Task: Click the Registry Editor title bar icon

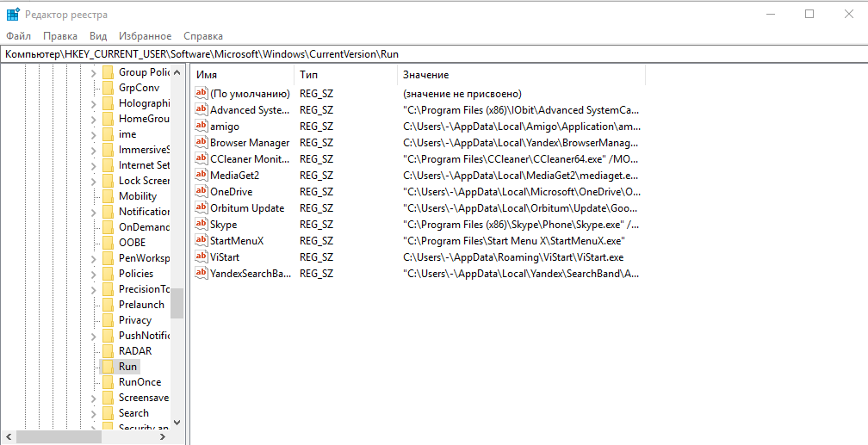Action: point(13,14)
